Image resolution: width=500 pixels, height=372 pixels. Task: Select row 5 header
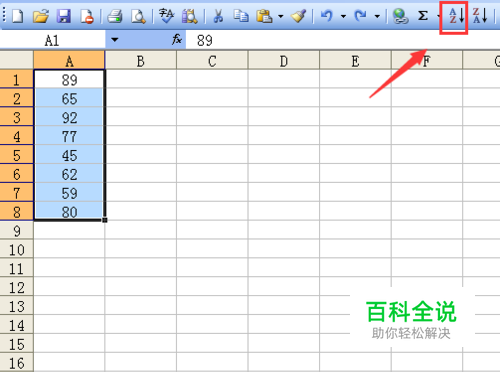[x=16, y=155]
